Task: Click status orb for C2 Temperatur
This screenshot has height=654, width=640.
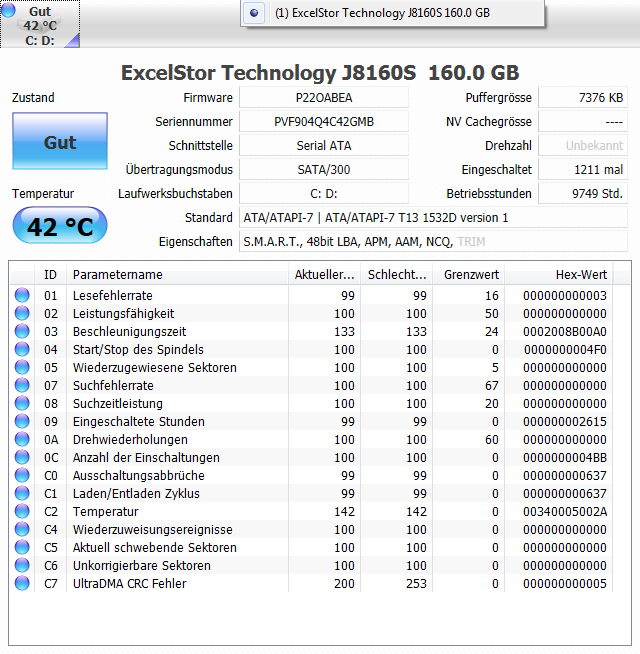Action: [22, 511]
